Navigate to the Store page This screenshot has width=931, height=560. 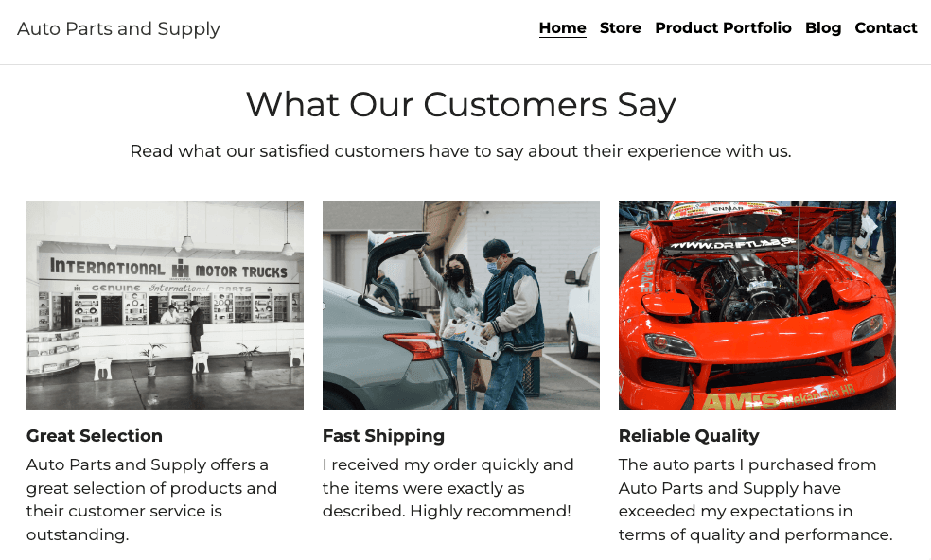620,28
